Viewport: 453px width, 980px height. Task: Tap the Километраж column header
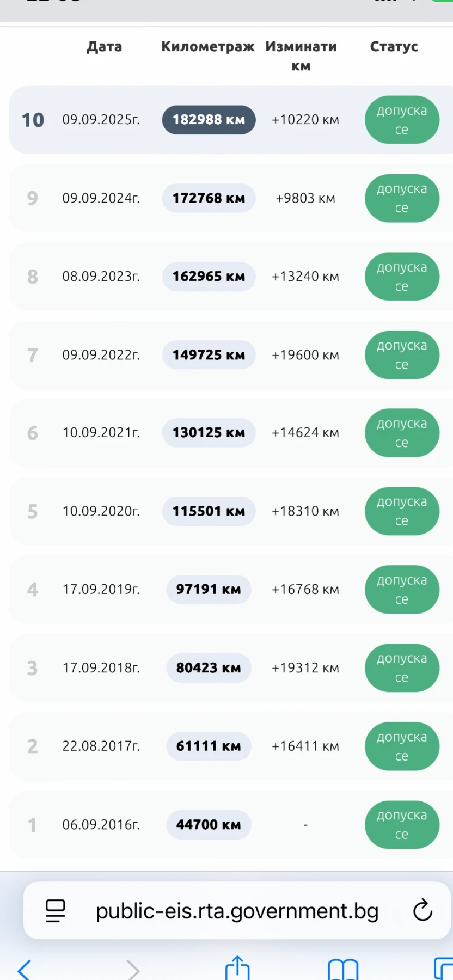[207, 47]
